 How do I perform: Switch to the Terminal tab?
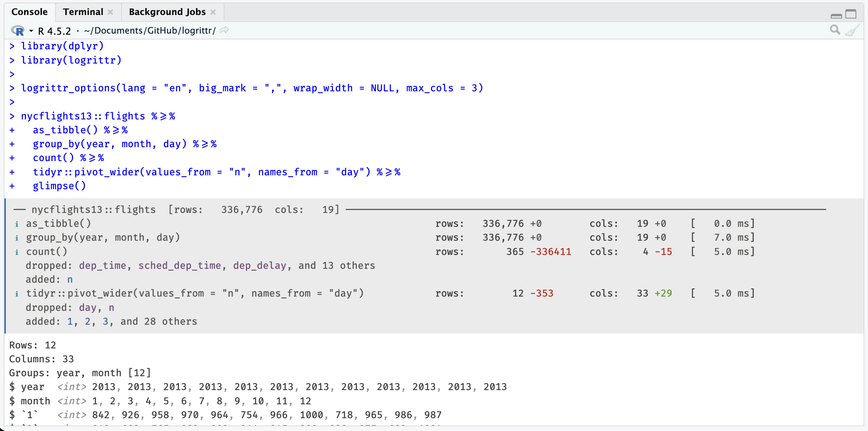pos(83,12)
